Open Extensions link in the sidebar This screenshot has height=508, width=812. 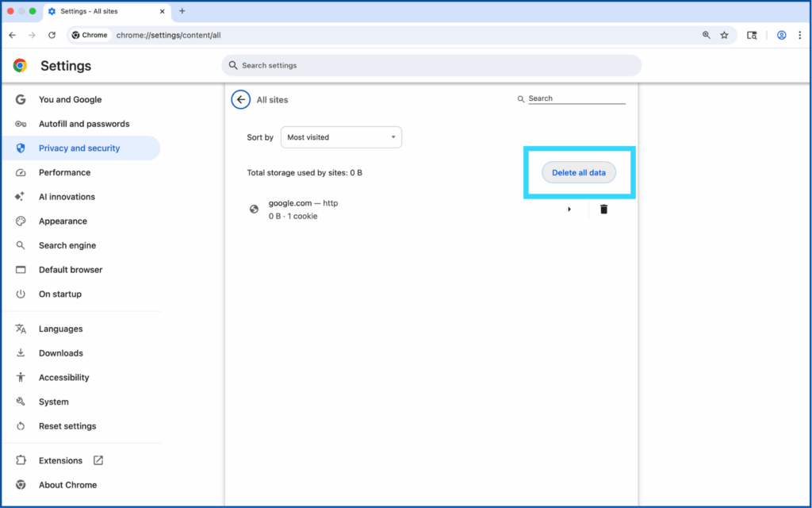(61, 460)
